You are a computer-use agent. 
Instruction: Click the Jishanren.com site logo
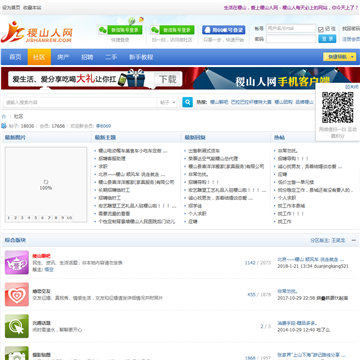coord(37,32)
